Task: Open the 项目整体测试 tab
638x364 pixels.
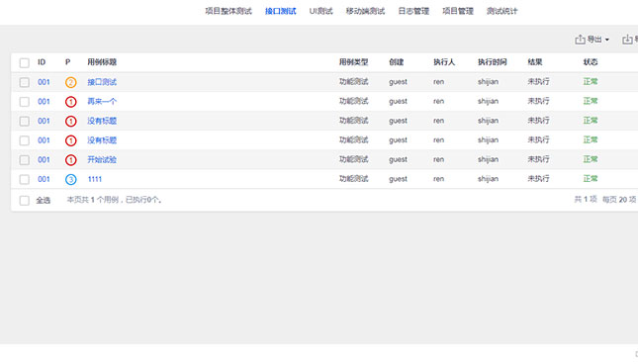Action: coord(228,11)
